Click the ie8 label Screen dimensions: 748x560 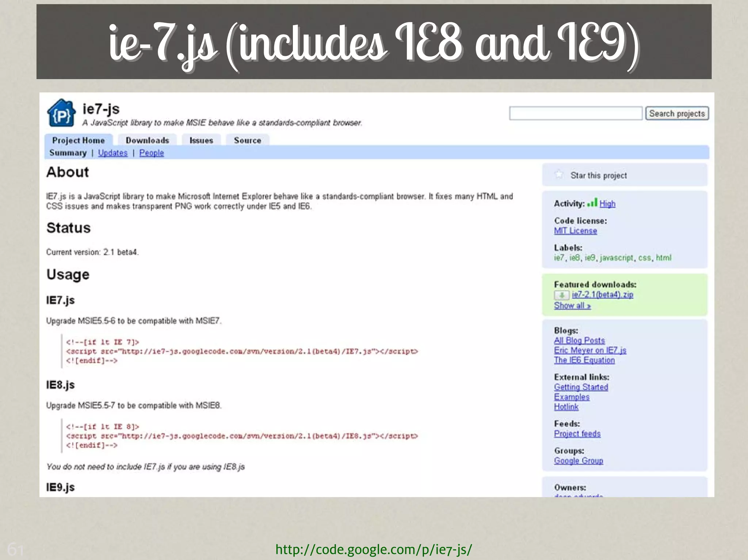coord(574,258)
